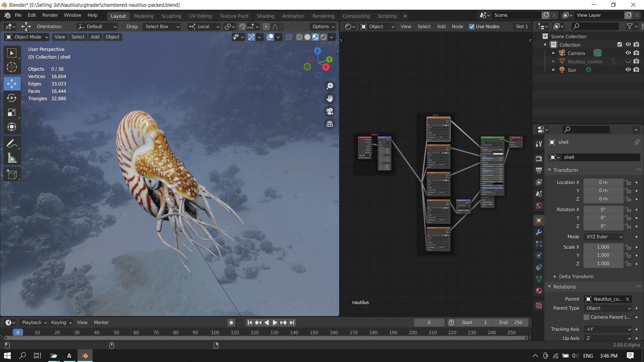Viewport: 644px width, 362px height.
Task: Clear the Nautilus_co parent field
Action: [x=627, y=299]
